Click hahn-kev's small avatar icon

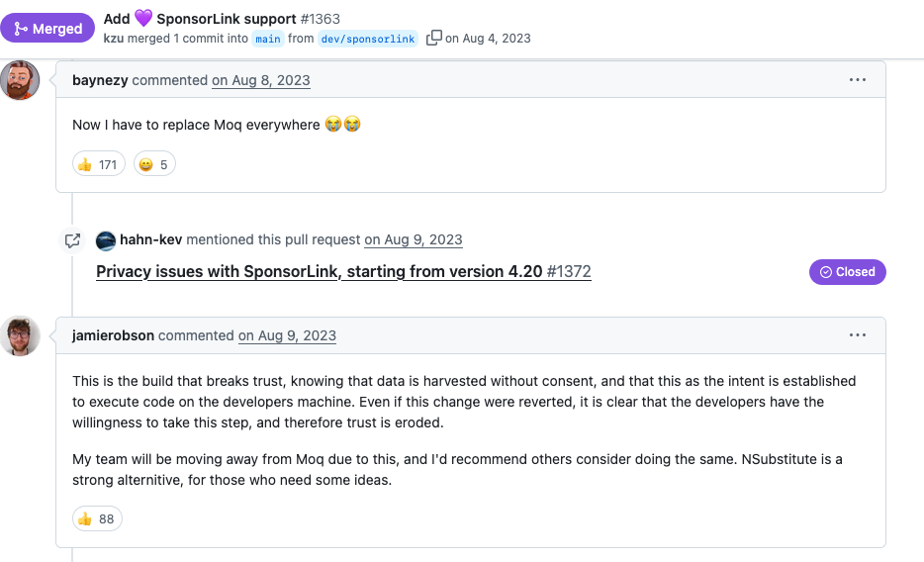click(x=106, y=240)
